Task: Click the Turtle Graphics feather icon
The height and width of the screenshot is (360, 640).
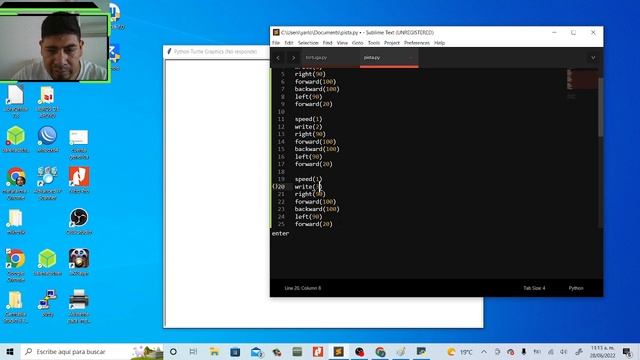Action: (169, 51)
